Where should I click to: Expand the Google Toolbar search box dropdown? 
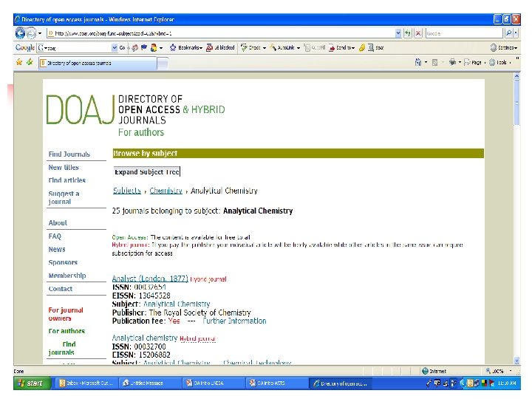point(115,48)
